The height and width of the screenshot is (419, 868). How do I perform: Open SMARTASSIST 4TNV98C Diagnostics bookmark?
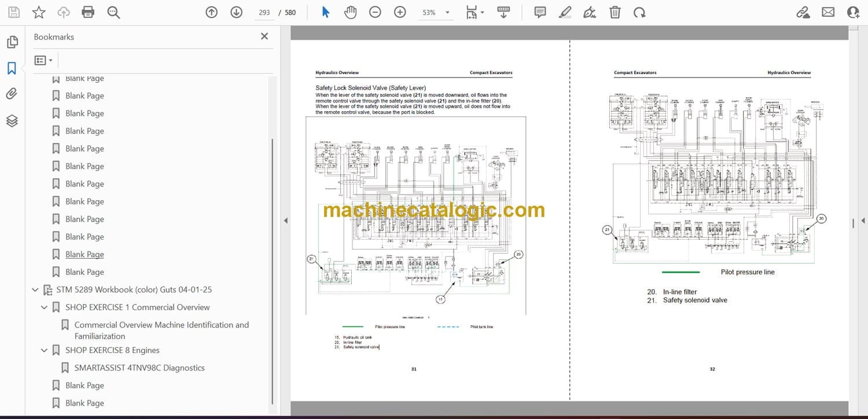click(x=139, y=367)
